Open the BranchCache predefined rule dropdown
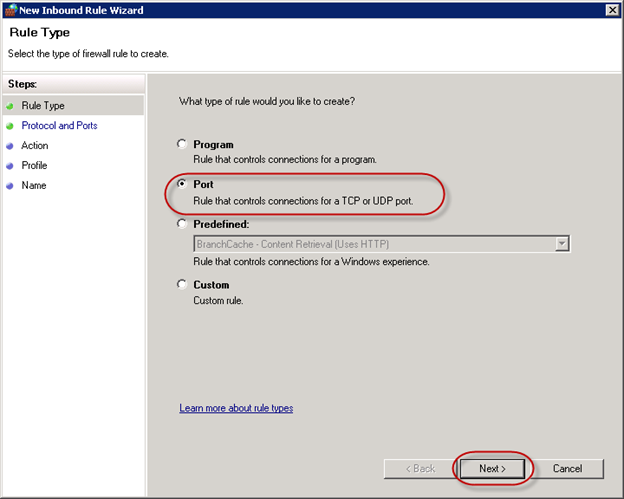Image resolution: width=624 pixels, height=499 pixels. pyautogui.click(x=562, y=244)
